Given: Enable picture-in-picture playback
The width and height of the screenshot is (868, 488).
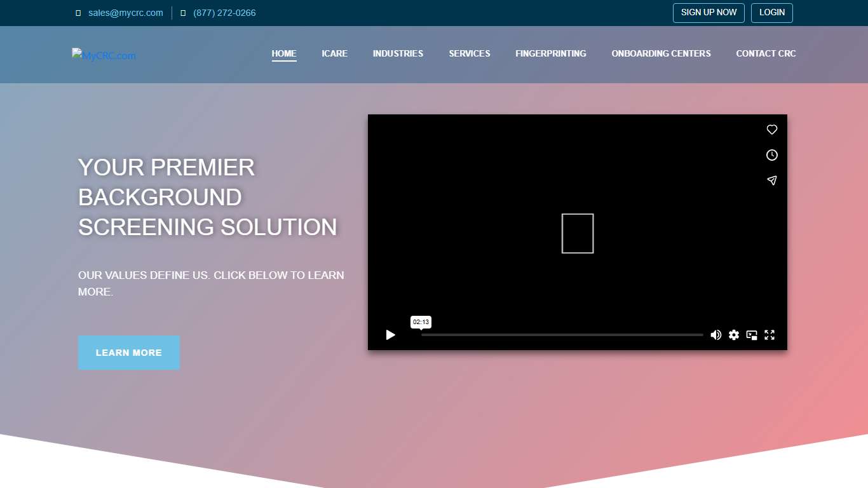Looking at the screenshot, I should (752, 335).
